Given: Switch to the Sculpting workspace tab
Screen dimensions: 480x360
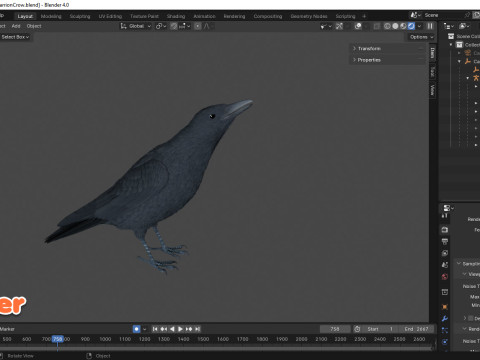Looking at the screenshot, I should [x=80, y=16].
